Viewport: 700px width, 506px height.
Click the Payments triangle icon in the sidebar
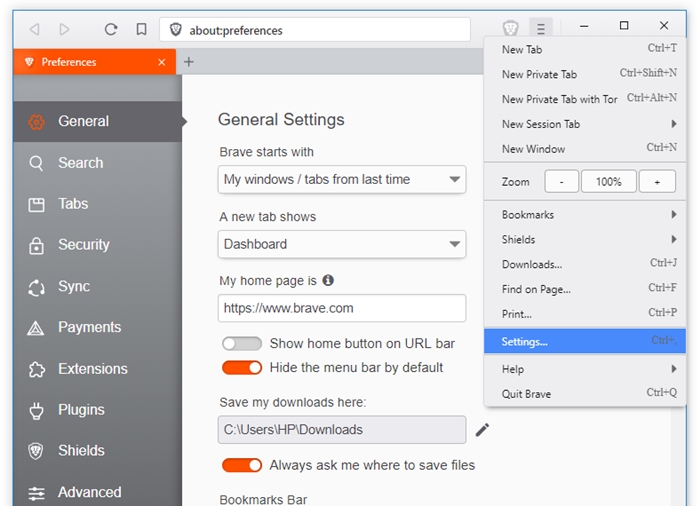coord(36,328)
